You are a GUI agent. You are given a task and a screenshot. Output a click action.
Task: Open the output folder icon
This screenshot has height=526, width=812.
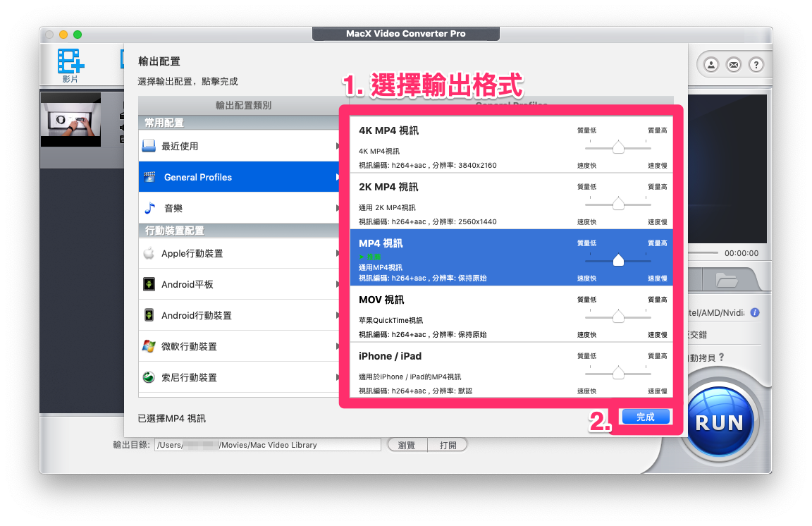tap(726, 281)
